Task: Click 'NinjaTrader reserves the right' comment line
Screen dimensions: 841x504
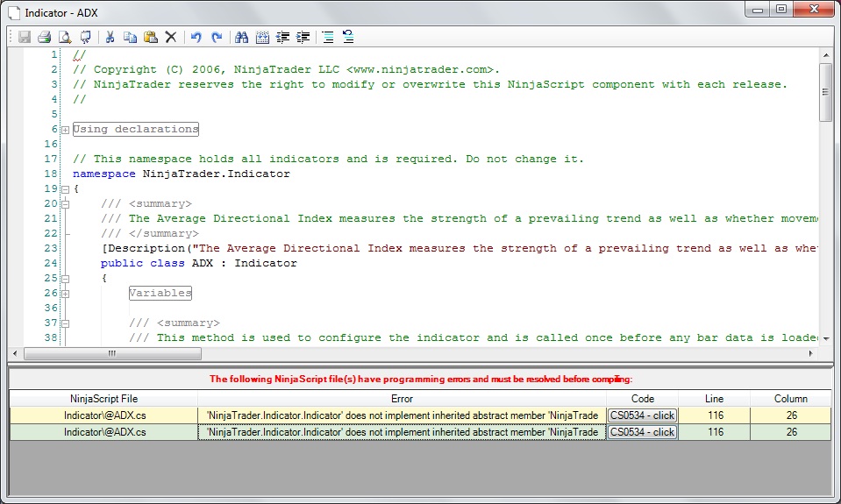Action: (431, 85)
